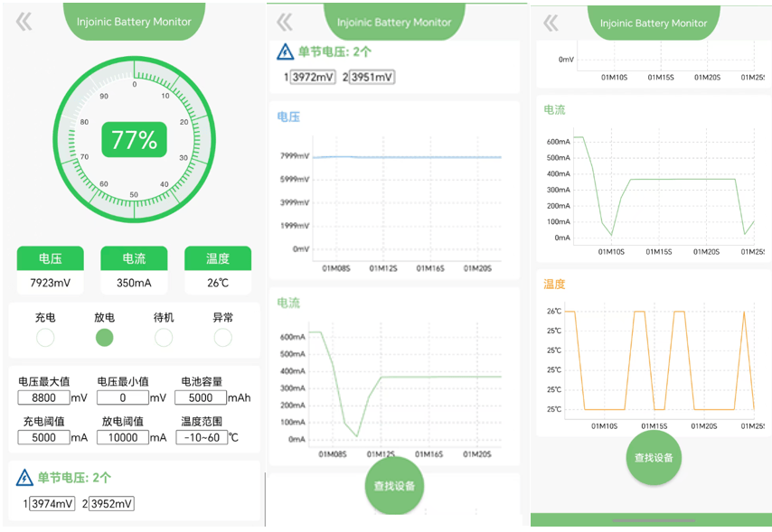This screenshot has height=532, width=772.
Task: Click the 电压最大值 field showing 8800
Action: pyautogui.click(x=43, y=398)
